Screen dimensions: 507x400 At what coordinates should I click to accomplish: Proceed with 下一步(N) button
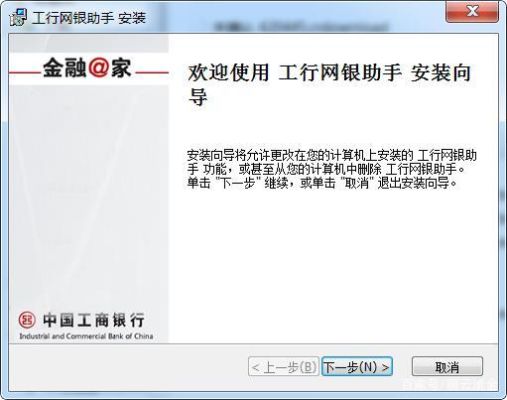[357, 367]
